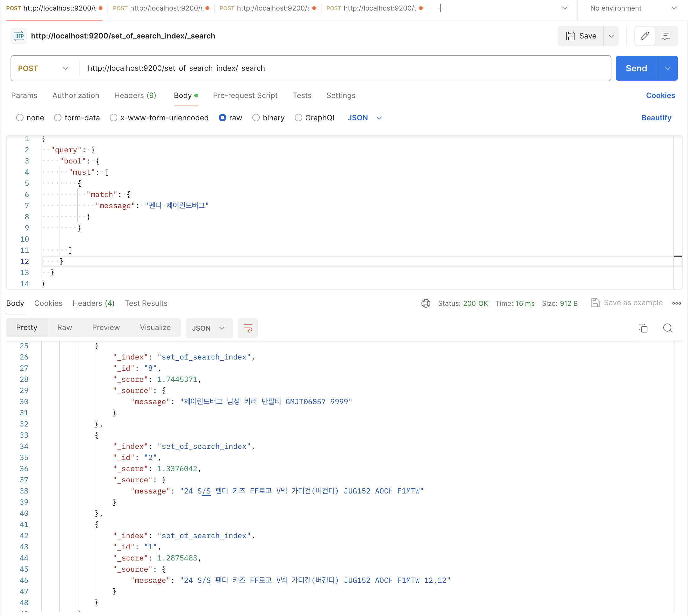Switch to the Raw response view
Image resolution: width=689 pixels, height=616 pixels.
(x=64, y=327)
